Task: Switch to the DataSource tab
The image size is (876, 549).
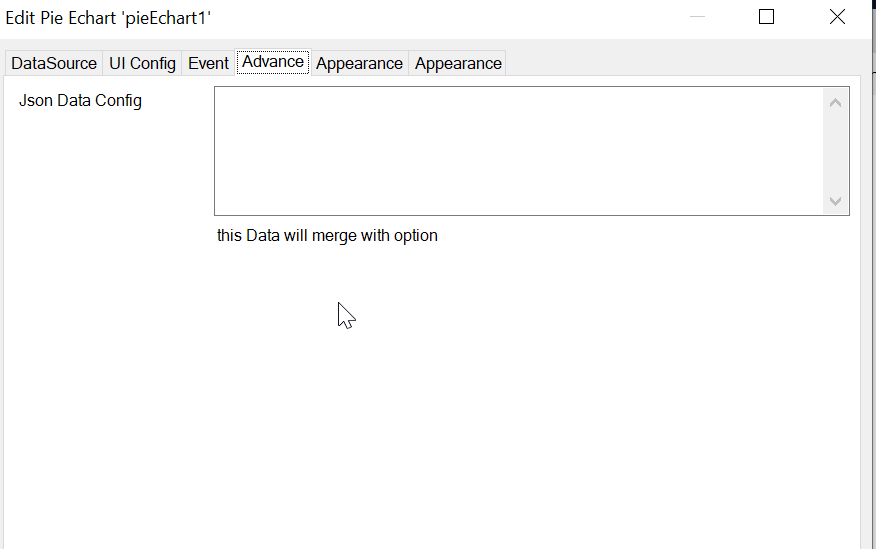Action: (x=54, y=64)
